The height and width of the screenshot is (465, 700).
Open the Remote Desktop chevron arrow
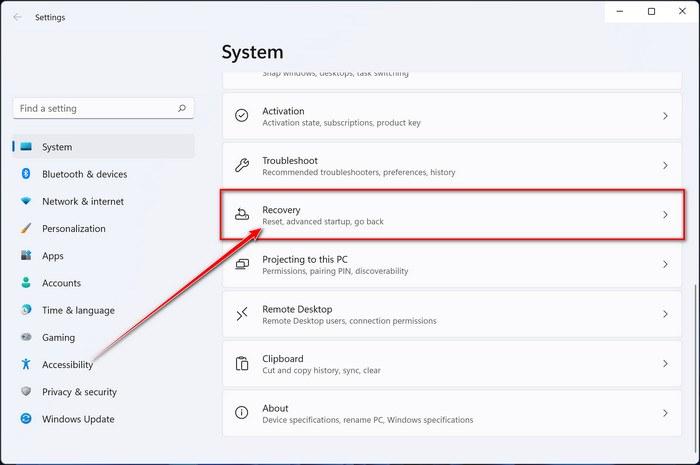(665, 314)
